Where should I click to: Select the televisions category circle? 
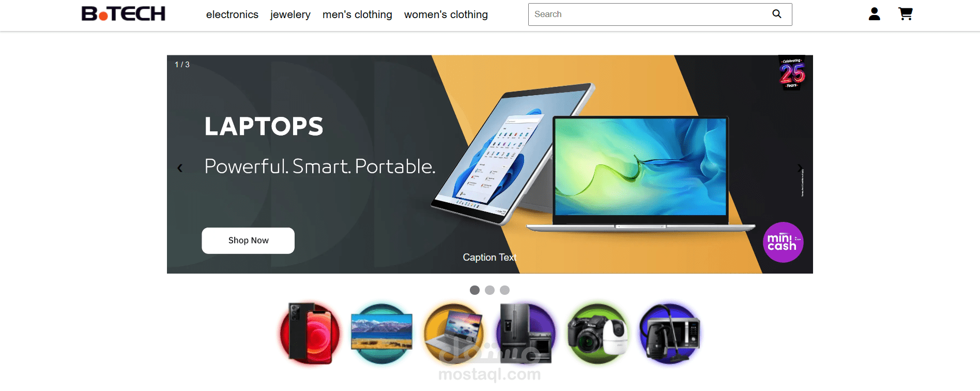[x=381, y=334]
